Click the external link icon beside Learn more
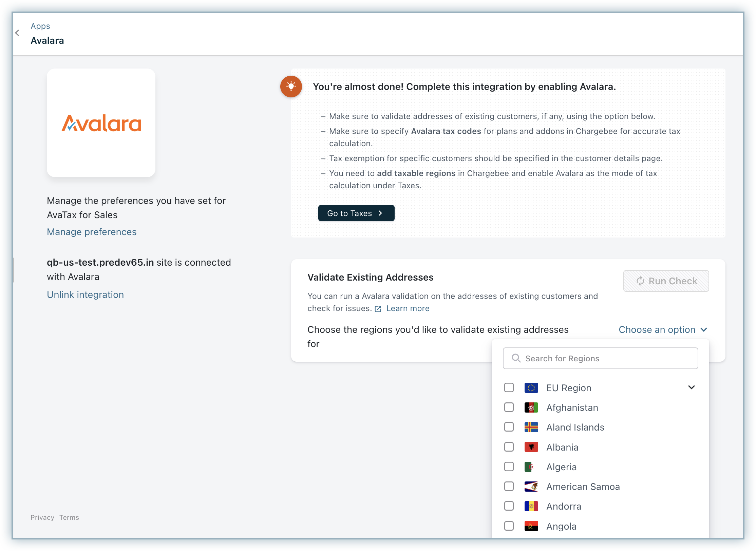The width and height of the screenshot is (756, 551). (378, 309)
